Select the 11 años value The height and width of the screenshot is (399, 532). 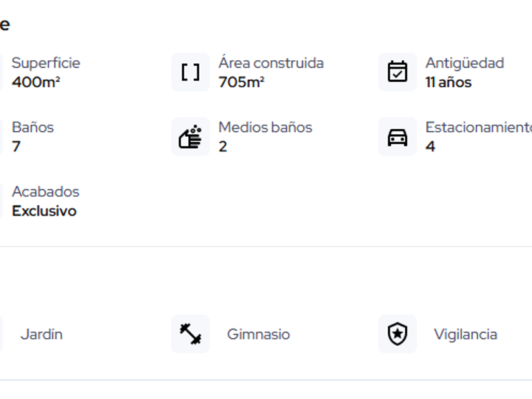tap(448, 82)
